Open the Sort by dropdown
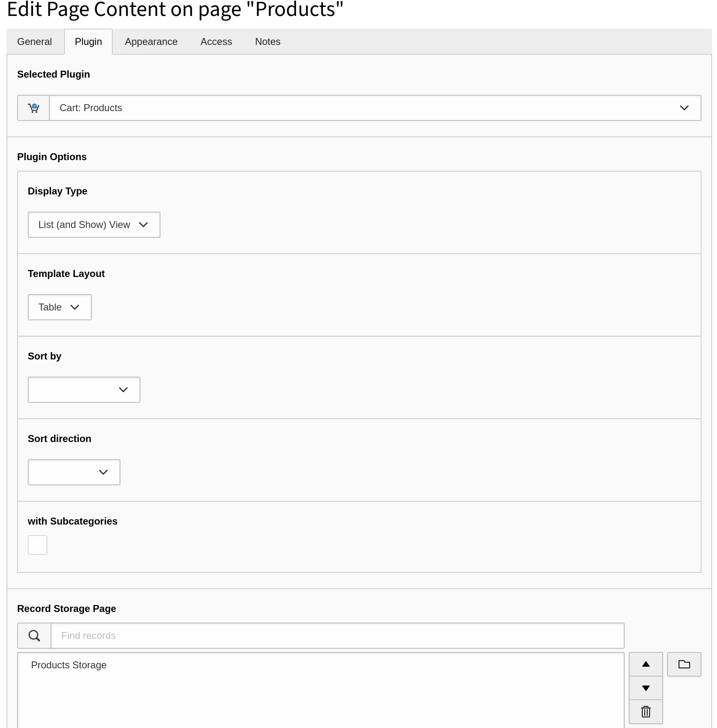 [x=84, y=389]
